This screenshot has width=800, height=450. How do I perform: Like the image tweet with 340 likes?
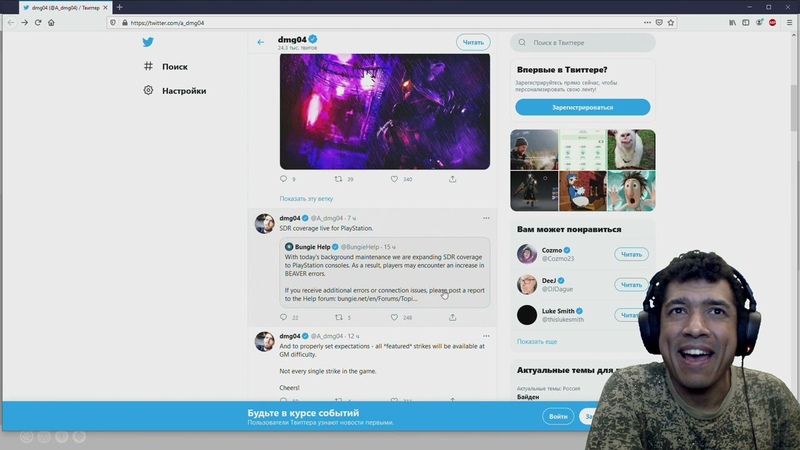[394, 179]
